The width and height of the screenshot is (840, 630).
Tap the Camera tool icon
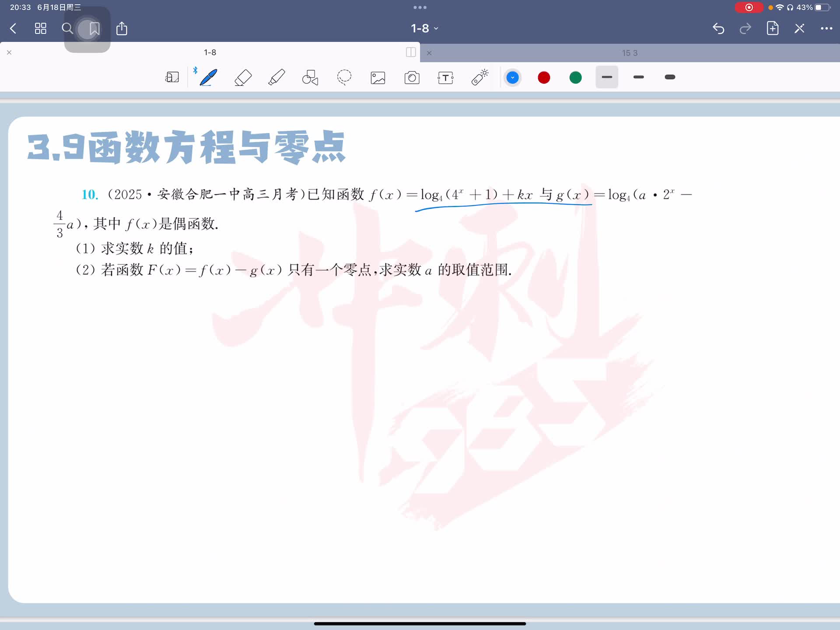(412, 78)
